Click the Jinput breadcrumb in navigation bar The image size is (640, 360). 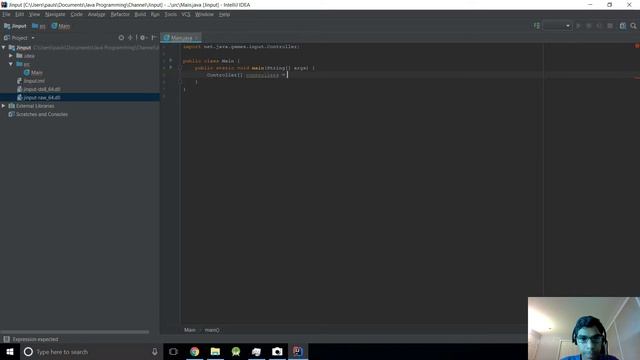pyautogui.click(x=15, y=26)
